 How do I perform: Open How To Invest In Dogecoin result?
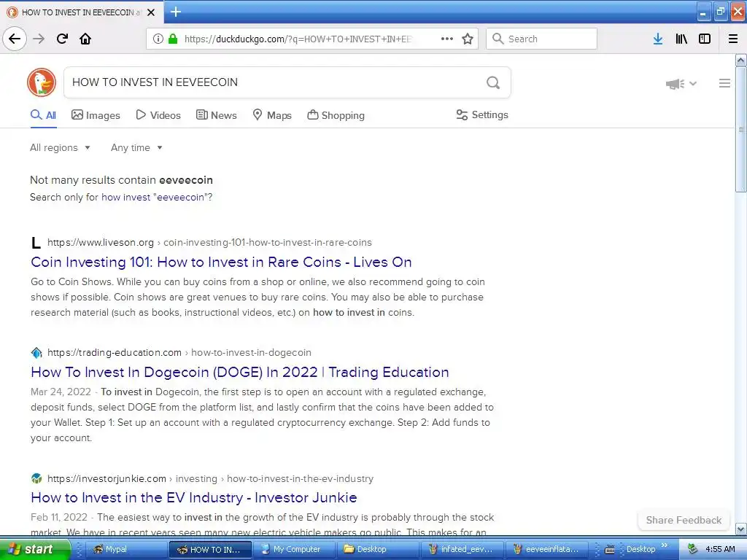tap(239, 372)
